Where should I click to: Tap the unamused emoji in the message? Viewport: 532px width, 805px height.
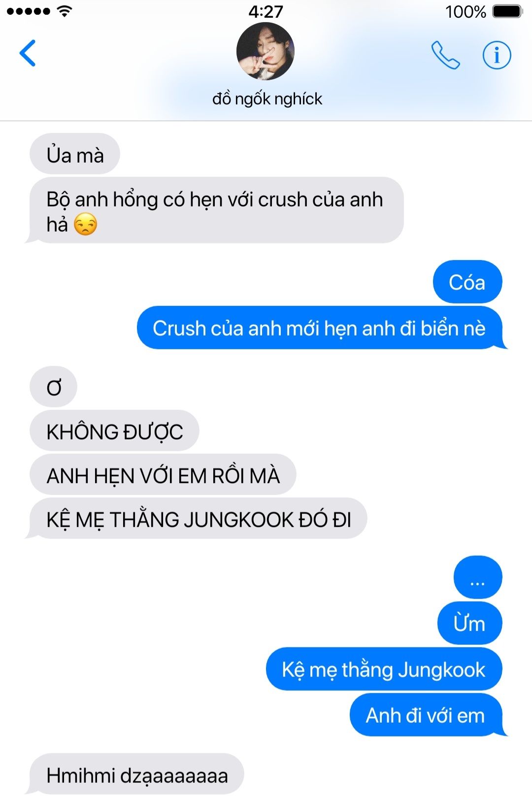(x=85, y=225)
